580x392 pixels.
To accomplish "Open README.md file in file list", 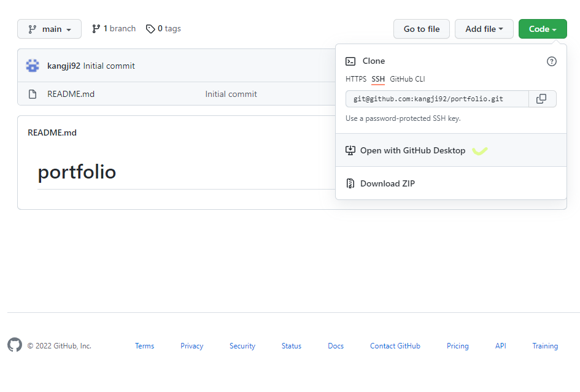I will (71, 94).
